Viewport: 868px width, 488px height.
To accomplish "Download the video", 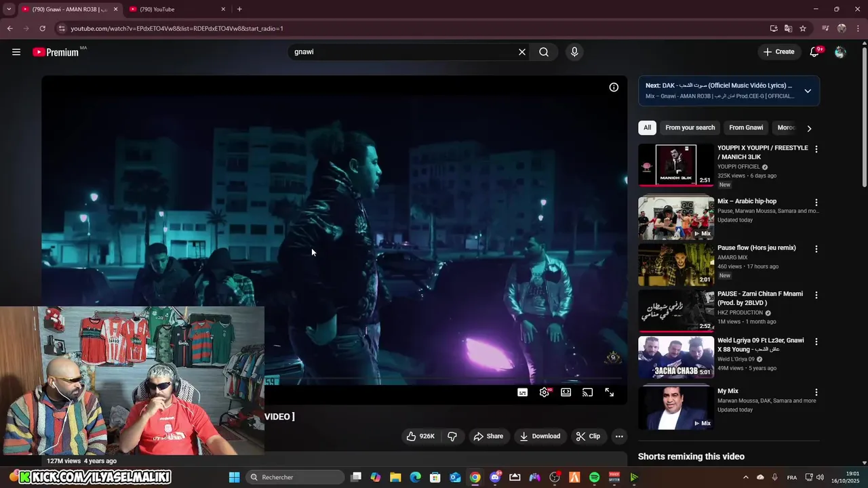I will (x=540, y=436).
